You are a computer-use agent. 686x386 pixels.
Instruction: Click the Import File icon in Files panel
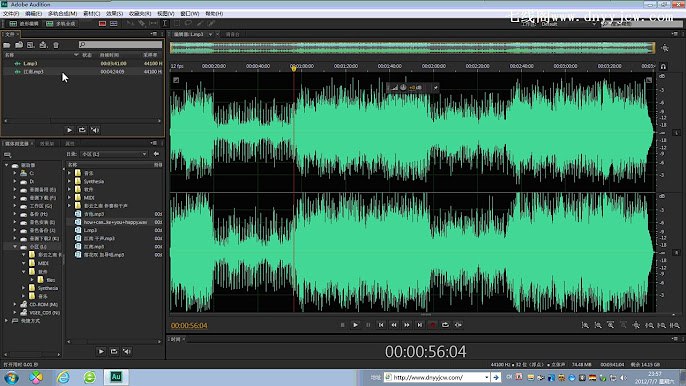19,45
